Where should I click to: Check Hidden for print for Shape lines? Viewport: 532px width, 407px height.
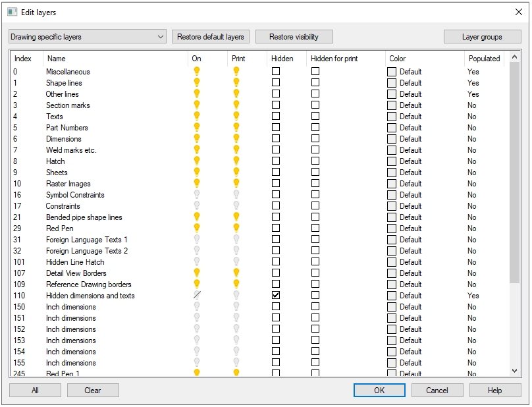click(x=315, y=82)
